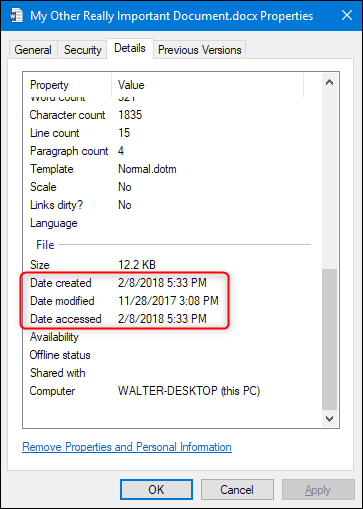
Task: Click the 11/28/2017 3:08 PM value
Action: [168, 301]
